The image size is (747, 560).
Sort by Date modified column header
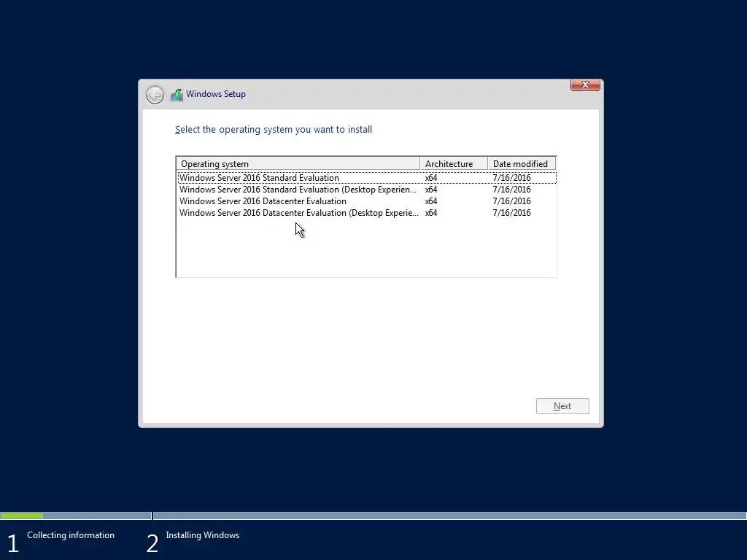(x=522, y=164)
